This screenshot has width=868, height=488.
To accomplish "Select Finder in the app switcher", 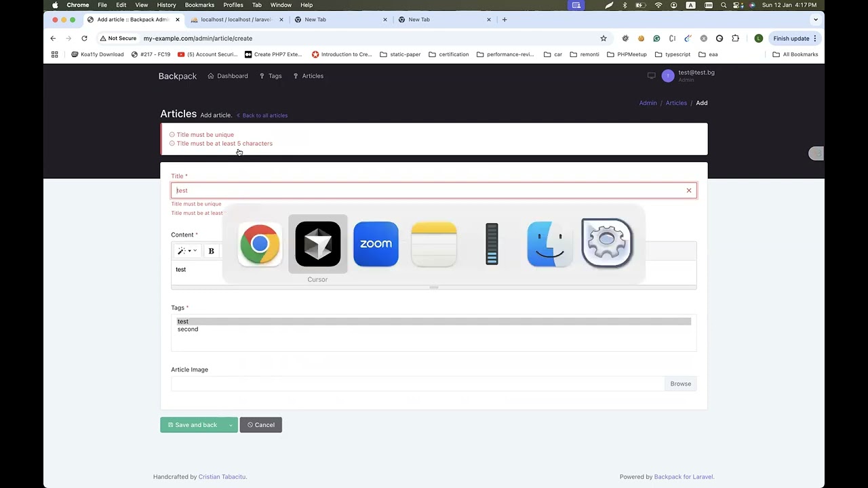I will (550, 244).
